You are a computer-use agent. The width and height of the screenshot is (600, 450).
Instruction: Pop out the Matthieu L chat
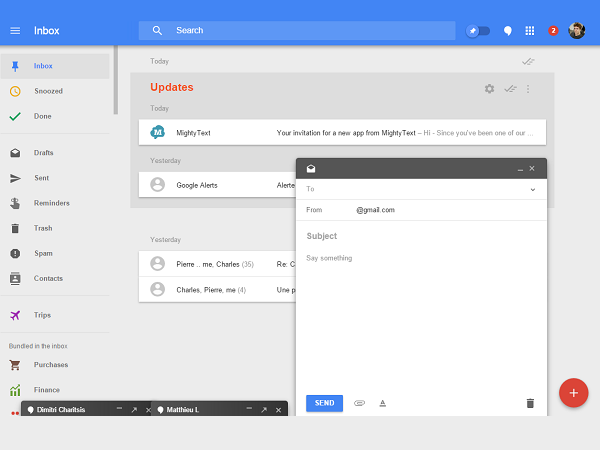click(x=264, y=410)
